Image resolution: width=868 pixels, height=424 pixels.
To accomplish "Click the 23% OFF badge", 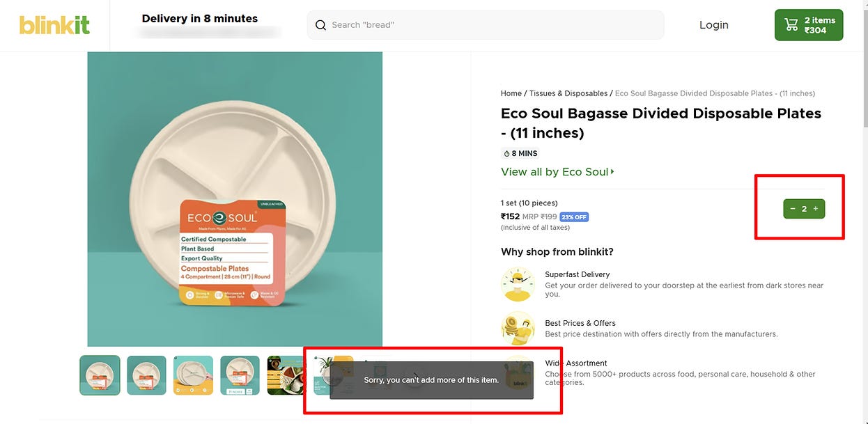I will click(574, 217).
